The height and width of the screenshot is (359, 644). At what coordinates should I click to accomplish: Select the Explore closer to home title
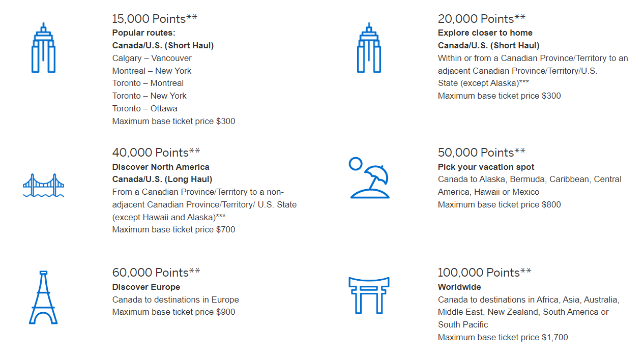pos(485,33)
